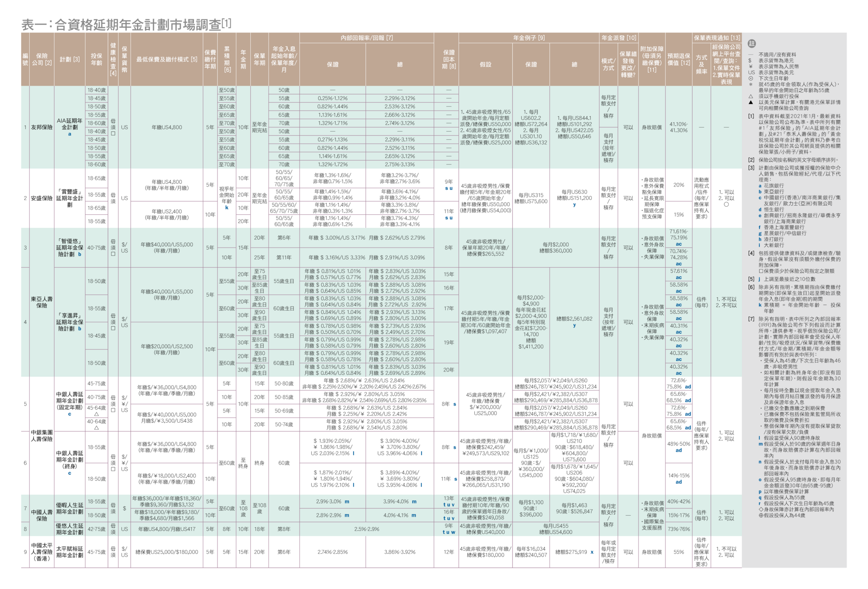Select 中國太平人壽保險（香港） company cell

[42, 552]
